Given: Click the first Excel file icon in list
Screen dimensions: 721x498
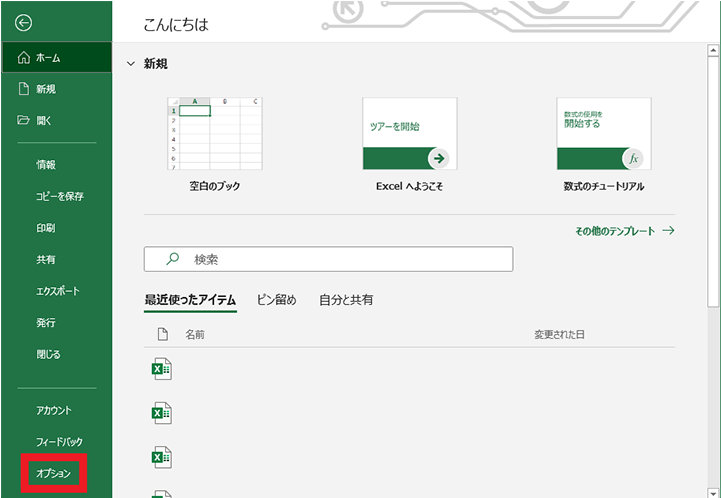Looking at the screenshot, I should point(161,369).
